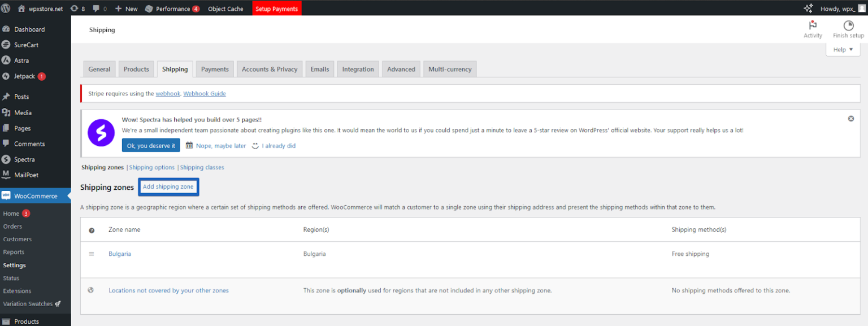The image size is (868, 326).
Task: Open the updates icon in admin bar
Action: [x=74, y=8]
